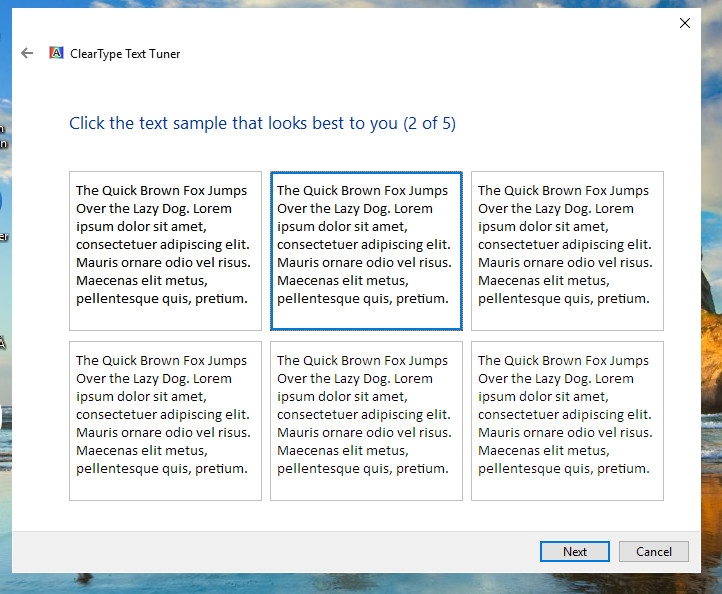Screen dimensions: 722x594
Task: Close the ClearType Text Tuner window
Action: 685,23
